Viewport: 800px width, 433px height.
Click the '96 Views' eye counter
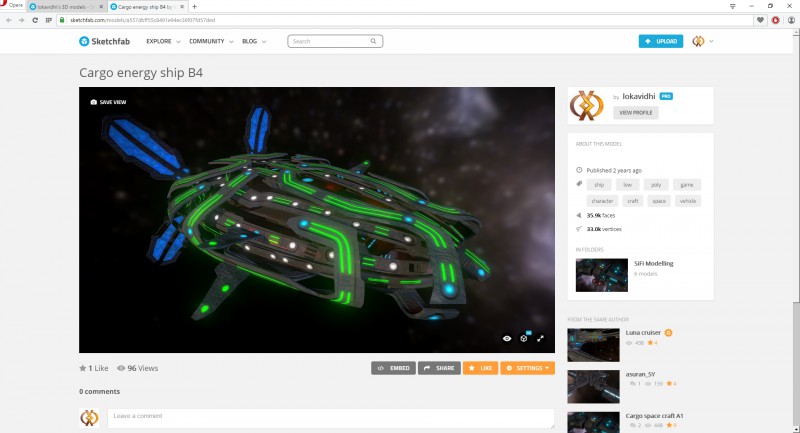[x=138, y=368]
